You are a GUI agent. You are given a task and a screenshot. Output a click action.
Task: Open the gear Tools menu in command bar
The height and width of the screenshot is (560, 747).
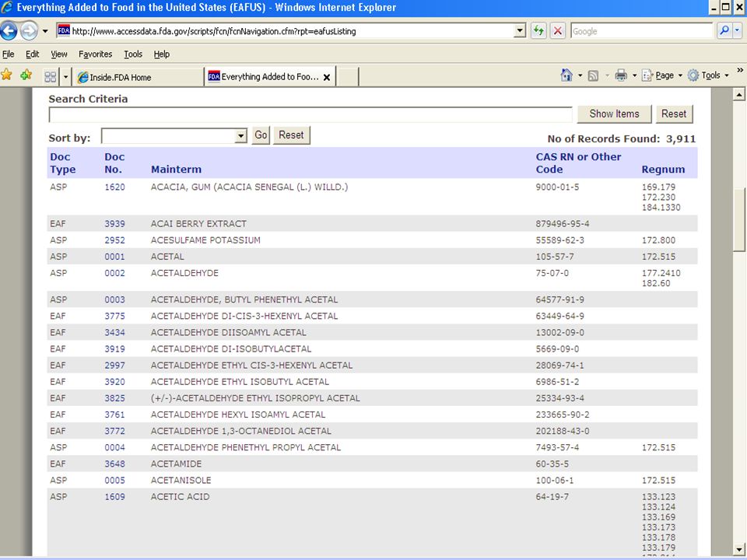tap(708, 75)
